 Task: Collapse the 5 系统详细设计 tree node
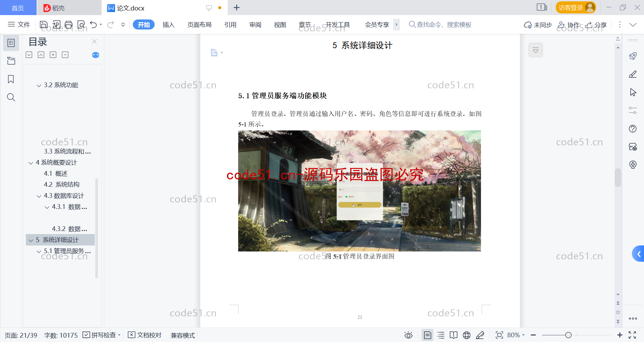click(31, 240)
